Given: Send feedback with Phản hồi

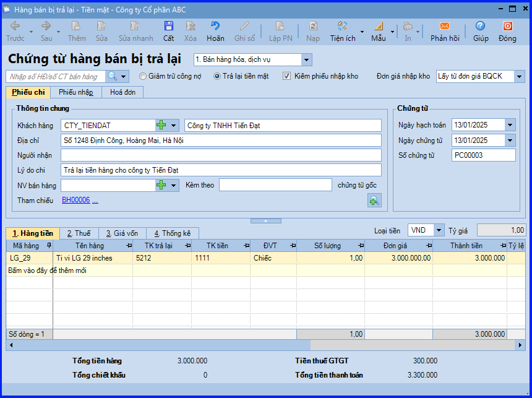Looking at the screenshot, I should [445, 31].
